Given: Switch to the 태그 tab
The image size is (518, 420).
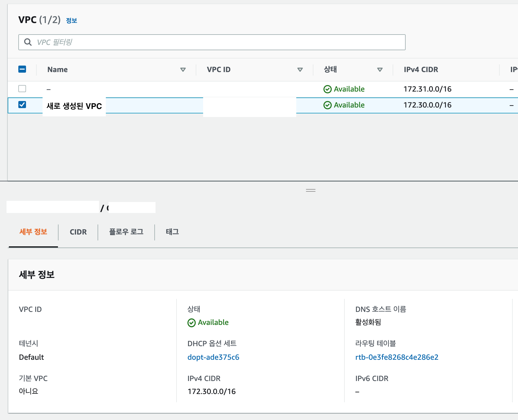Looking at the screenshot, I should (172, 232).
